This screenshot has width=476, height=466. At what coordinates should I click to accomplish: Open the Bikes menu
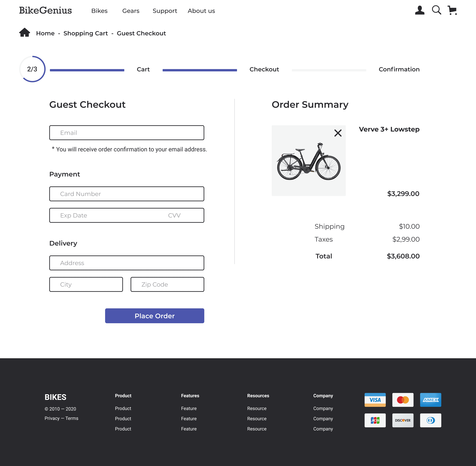[x=99, y=11]
